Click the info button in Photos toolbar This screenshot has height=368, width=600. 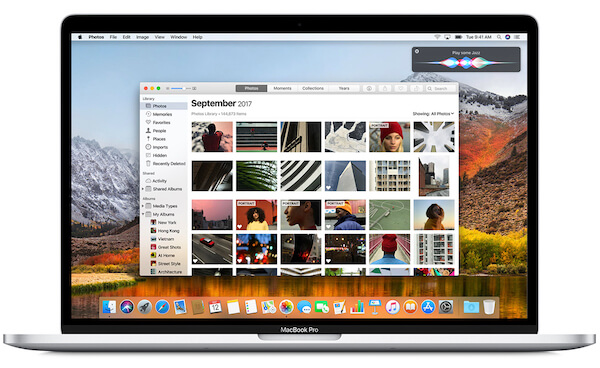369,88
